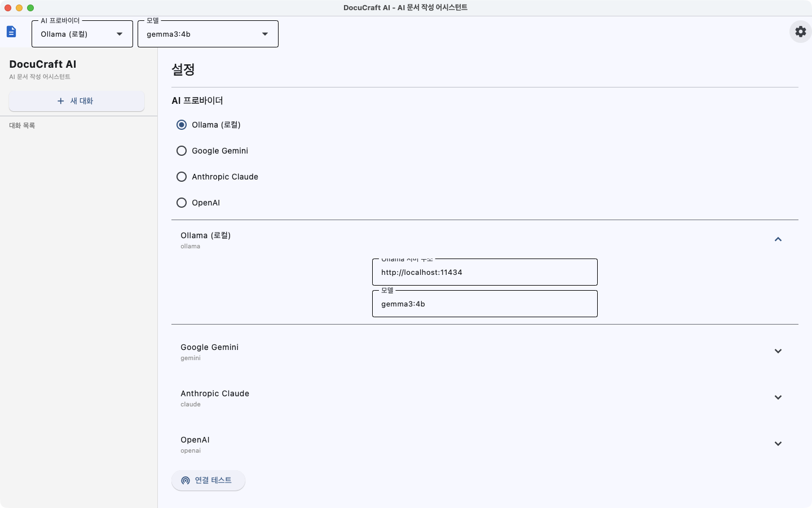Maximize the window with the green button

[x=30, y=8]
